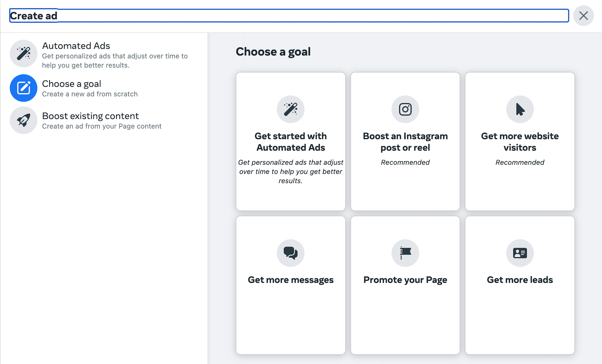Click the contact card leads icon

coord(520,253)
